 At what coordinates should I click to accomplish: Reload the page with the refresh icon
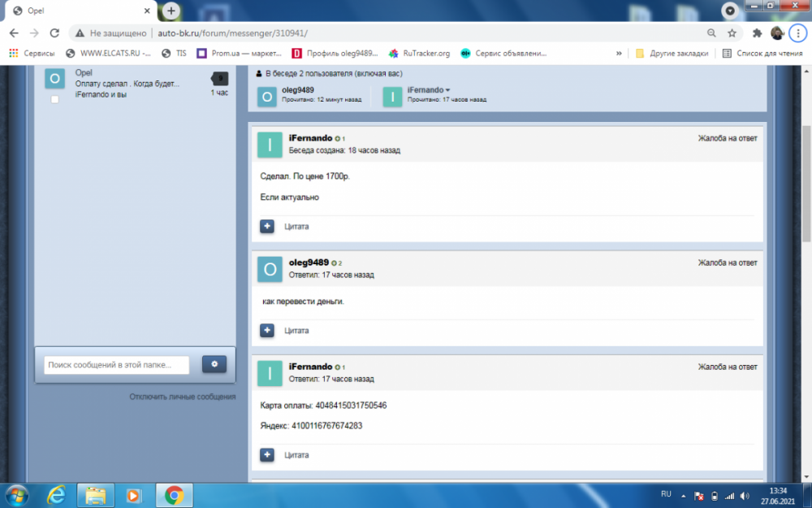54,33
